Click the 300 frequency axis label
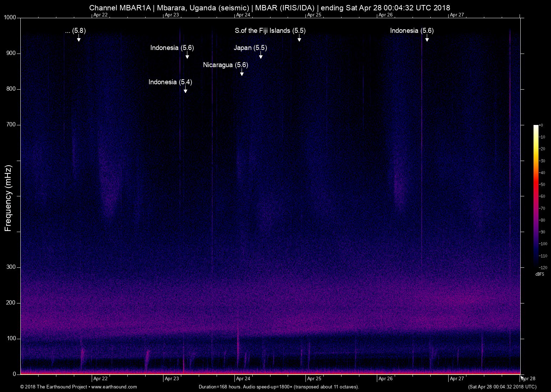Screen dimensions: 551x392 [11, 267]
